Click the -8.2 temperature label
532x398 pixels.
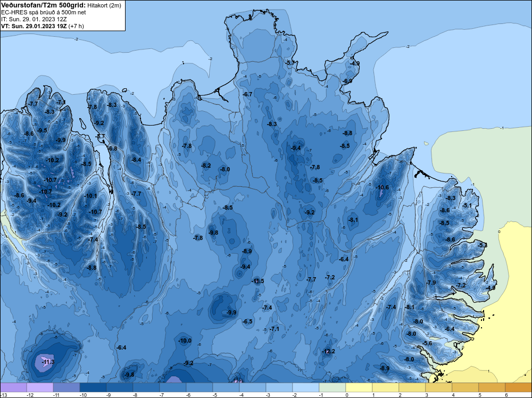click(x=206, y=165)
